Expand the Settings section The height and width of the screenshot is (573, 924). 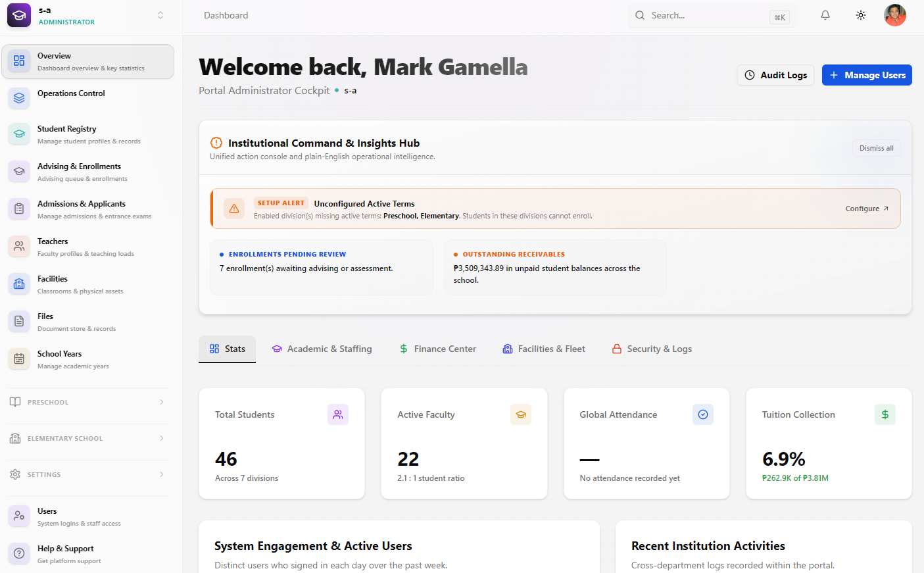pos(87,474)
